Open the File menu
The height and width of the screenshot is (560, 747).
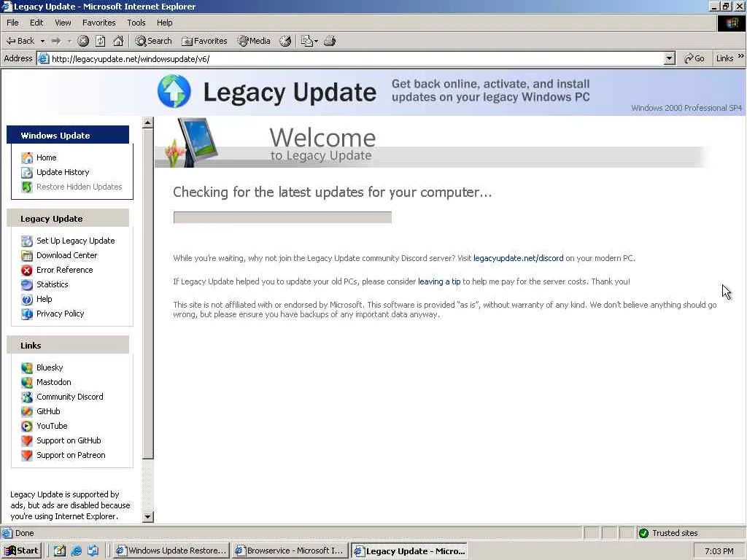(x=12, y=23)
